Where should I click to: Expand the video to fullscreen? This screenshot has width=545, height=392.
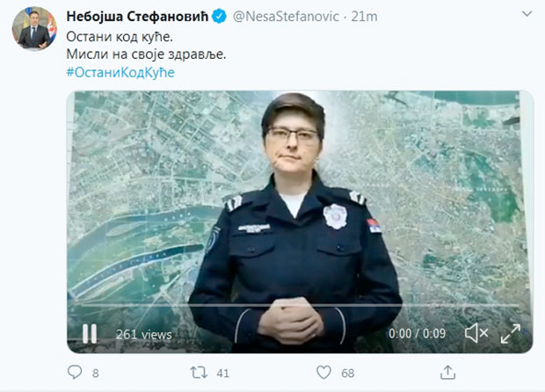coord(510,334)
